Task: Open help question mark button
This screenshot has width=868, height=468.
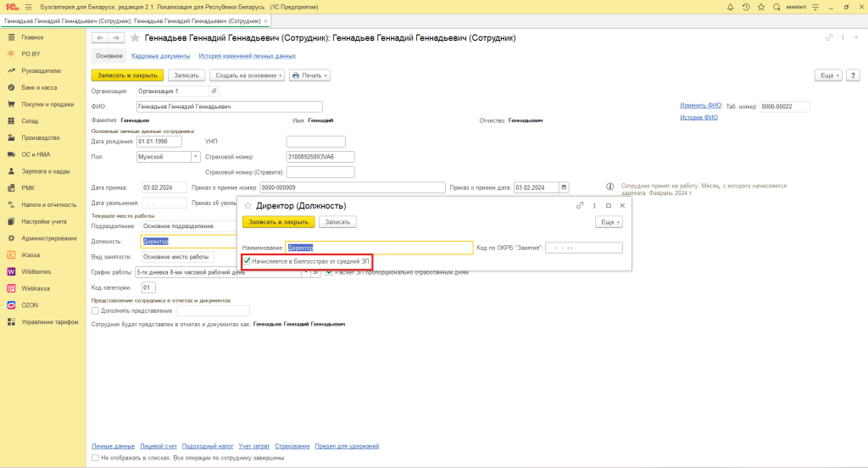Action: pos(853,75)
